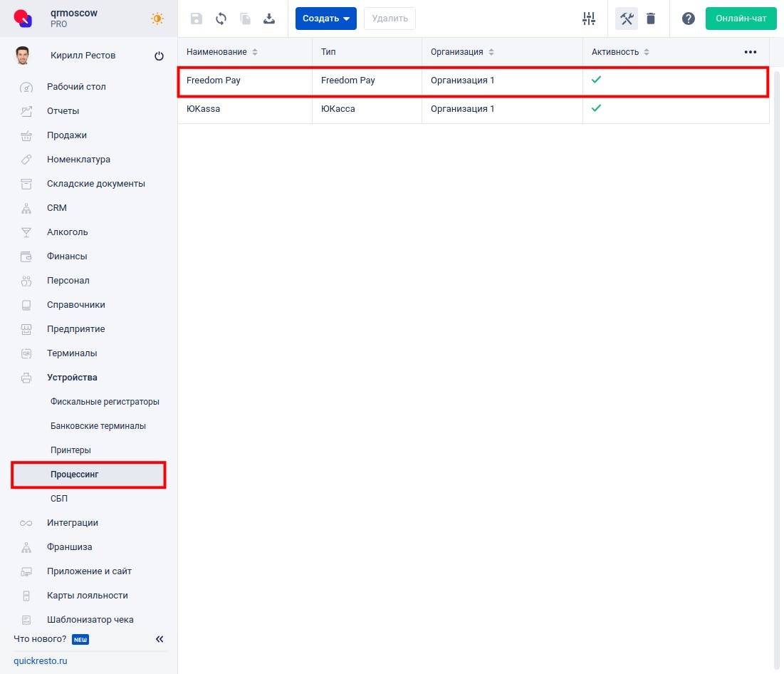Click the download export icon in toolbar
This screenshot has width=784, height=674.
tap(269, 19)
